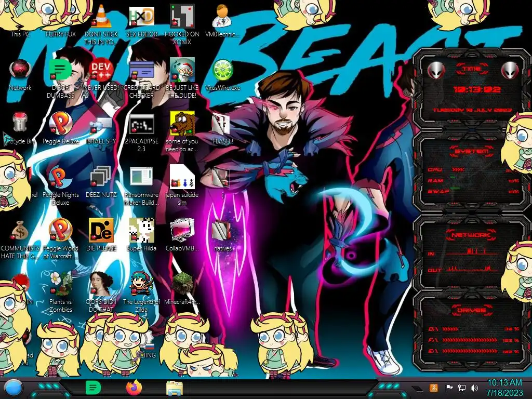Launch the HOOKED ON XONIX game icon
This screenshot has height=399, width=532.
click(x=182, y=24)
